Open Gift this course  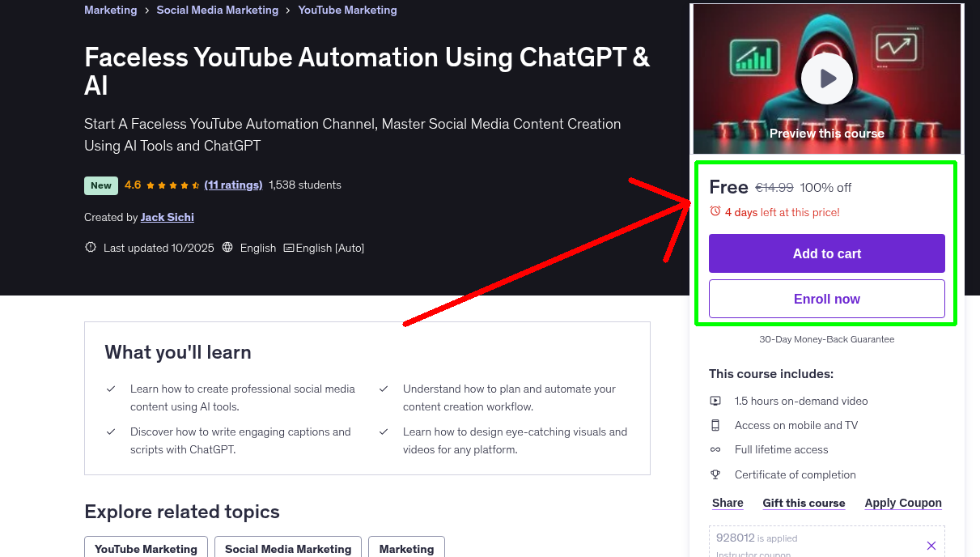pos(804,503)
